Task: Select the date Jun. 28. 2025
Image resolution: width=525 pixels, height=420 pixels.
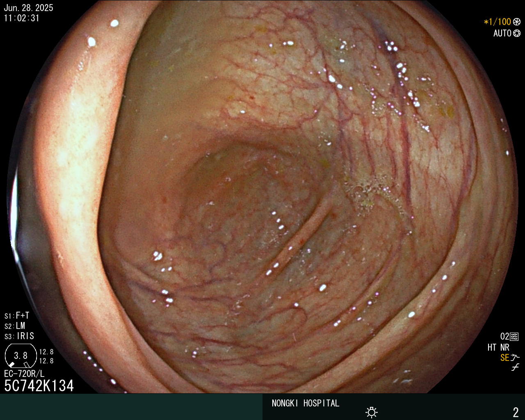Action: pos(28,8)
